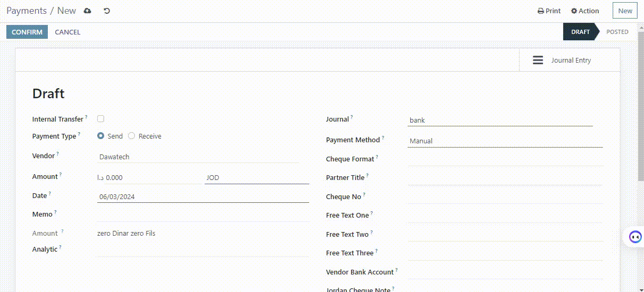644x292 pixels.
Task: Click the Payment Method help question mark
Action: tap(383, 137)
